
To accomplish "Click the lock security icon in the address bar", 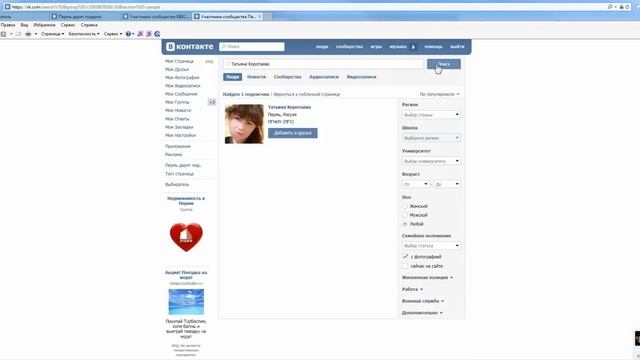I will coord(621,7).
